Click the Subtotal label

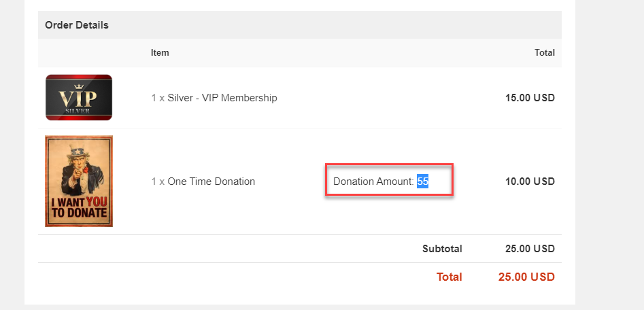(x=442, y=249)
